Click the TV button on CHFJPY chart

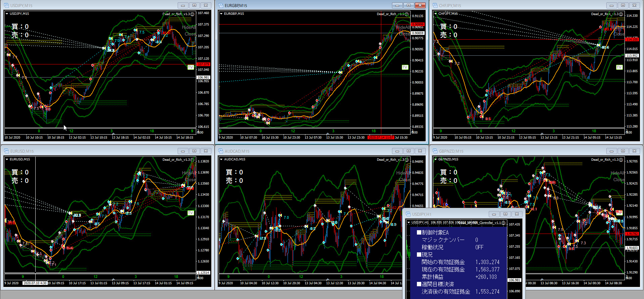(x=619, y=67)
